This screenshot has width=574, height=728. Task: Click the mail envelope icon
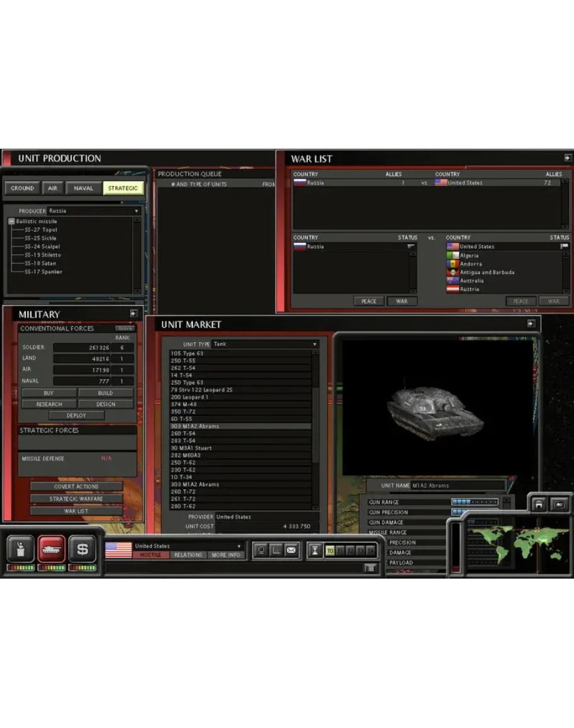(291, 550)
